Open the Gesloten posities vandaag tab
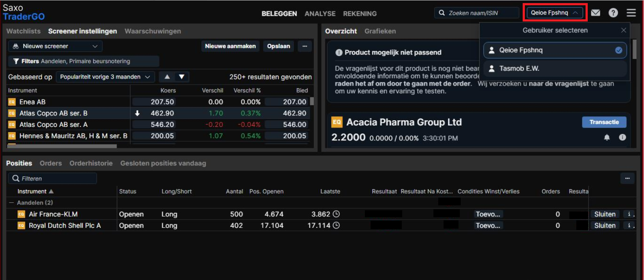The height and width of the screenshot is (280, 644). (x=163, y=163)
